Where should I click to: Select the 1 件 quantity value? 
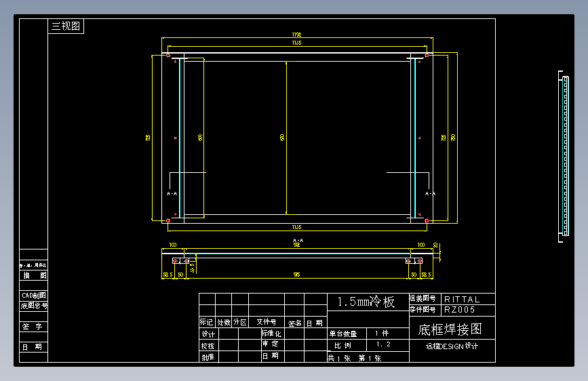click(382, 333)
